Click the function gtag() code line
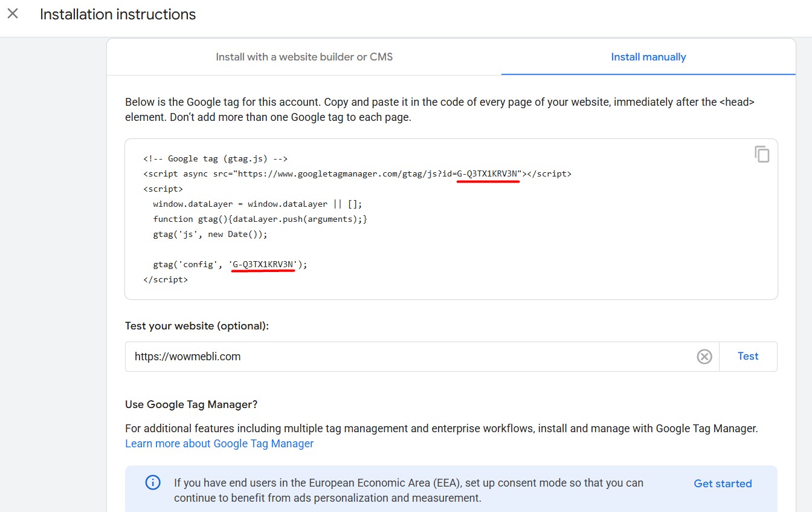 260,219
